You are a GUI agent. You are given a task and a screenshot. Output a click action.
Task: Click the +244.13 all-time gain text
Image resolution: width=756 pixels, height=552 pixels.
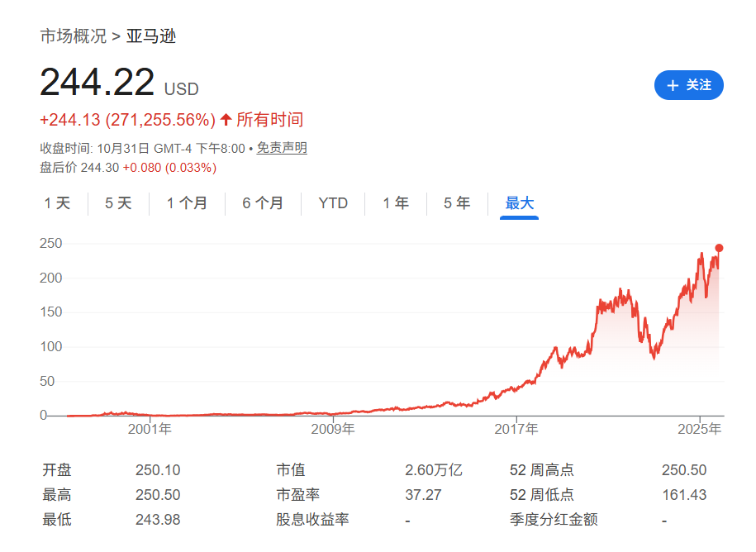69,119
